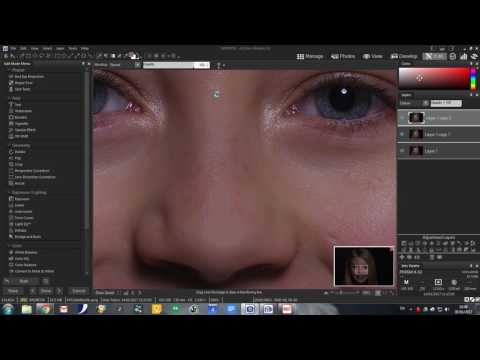Open the Dodge and Burn tool
The image size is (480, 360).
coord(25,237)
